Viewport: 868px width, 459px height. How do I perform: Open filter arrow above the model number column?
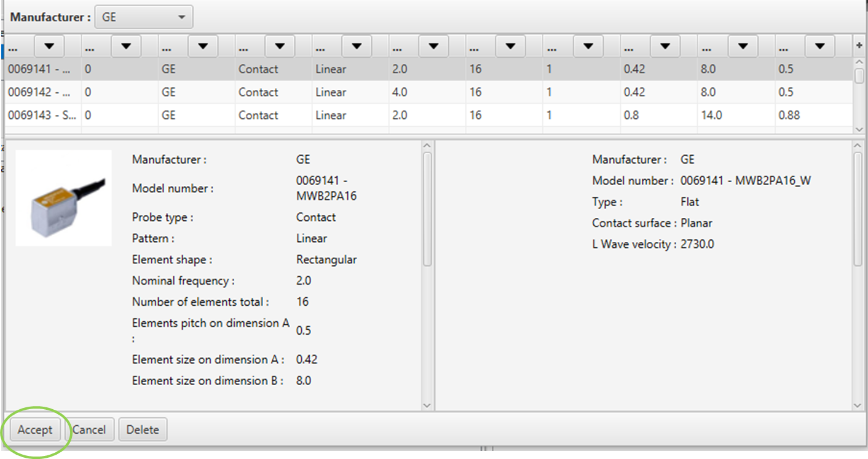[49, 46]
